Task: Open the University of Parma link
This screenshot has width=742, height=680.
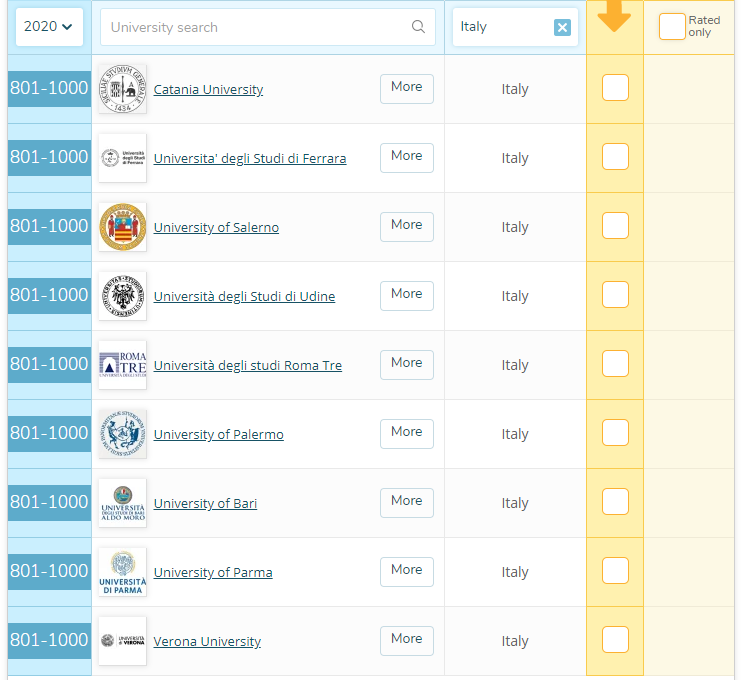Action: 213,573
